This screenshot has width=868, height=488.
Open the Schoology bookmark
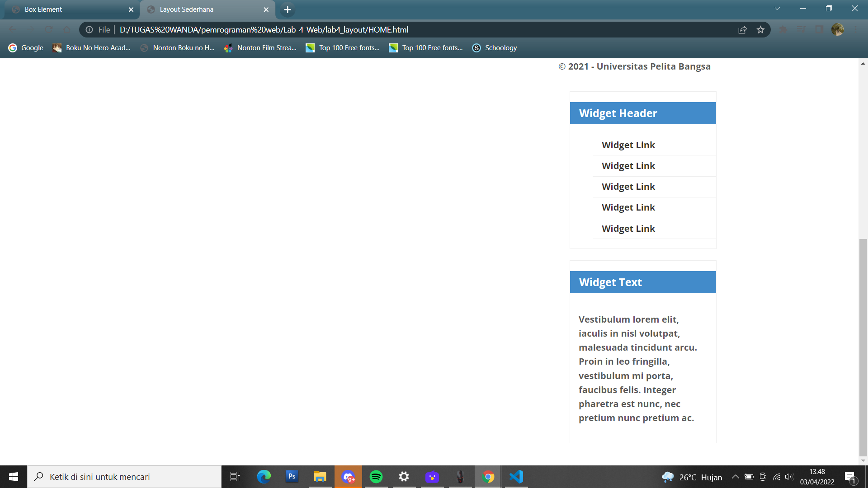click(494, 47)
